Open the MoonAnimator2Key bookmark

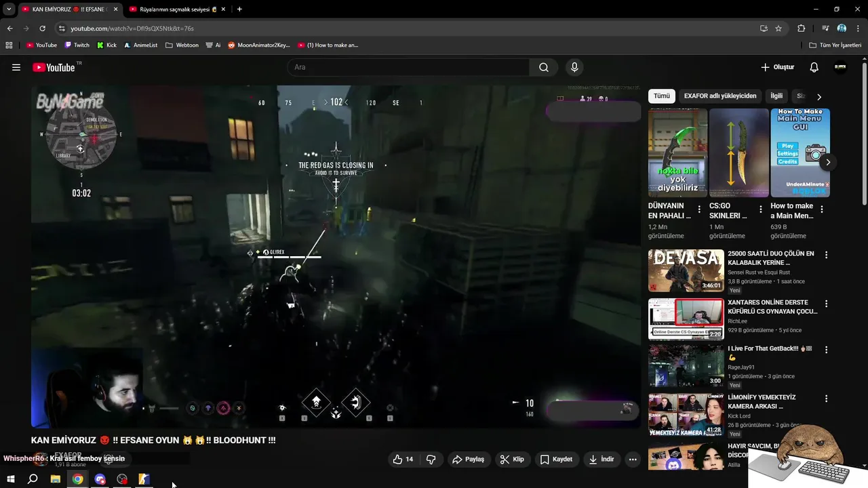(x=258, y=45)
